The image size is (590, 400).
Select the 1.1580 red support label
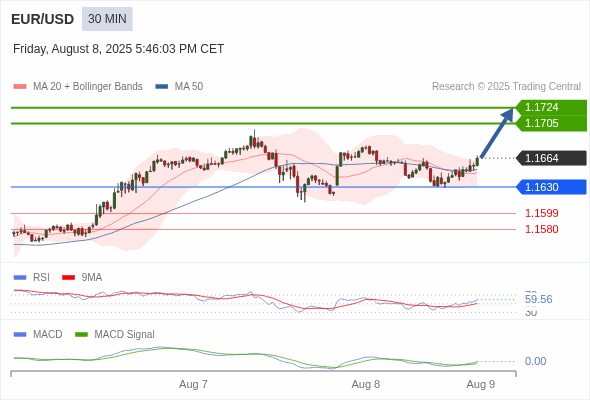tap(541, 229)
